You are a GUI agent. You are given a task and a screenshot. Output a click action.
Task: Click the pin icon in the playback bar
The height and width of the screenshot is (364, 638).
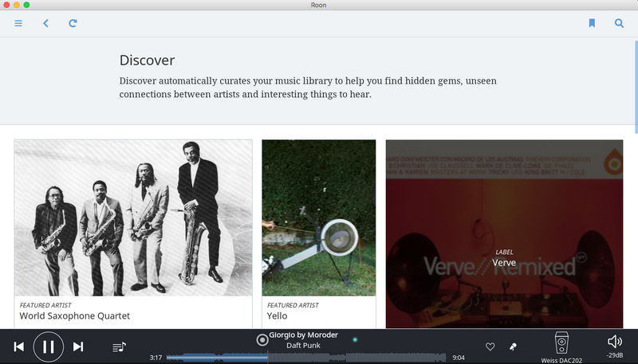coord(514,346)
